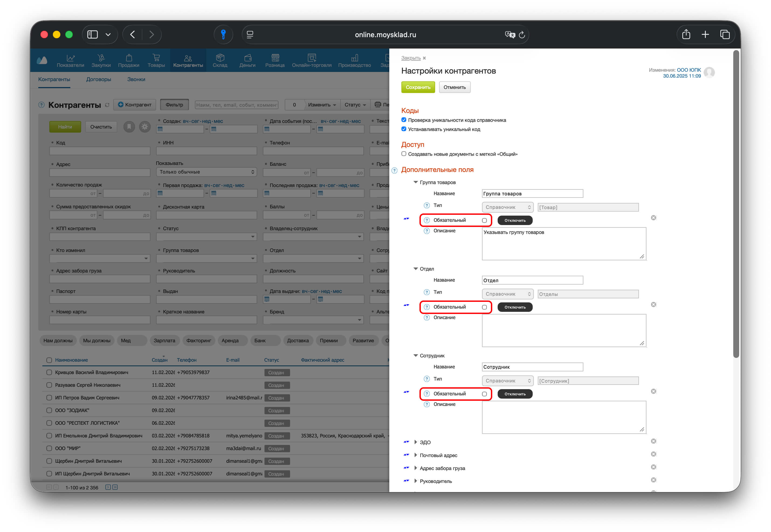This screenshot has height=532, width=771.
Task: Click the green Сохранить button
Action: click(x=418, y=87)
